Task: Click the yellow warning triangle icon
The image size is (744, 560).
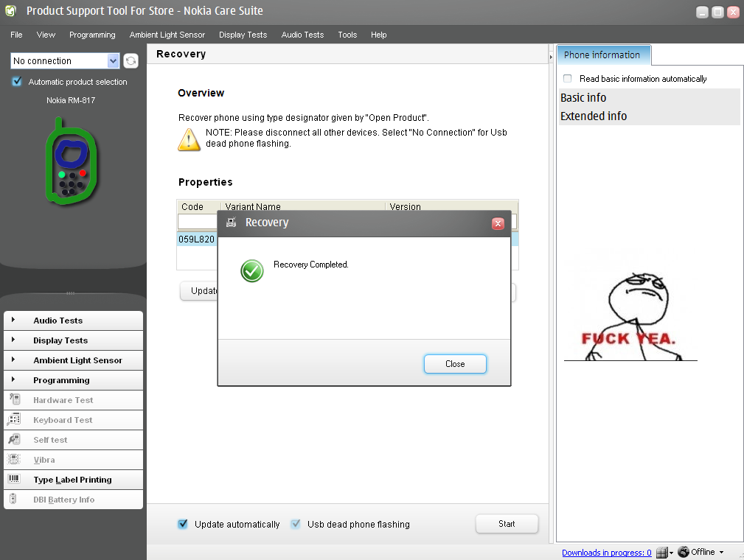Action: [x=189, y=139]
